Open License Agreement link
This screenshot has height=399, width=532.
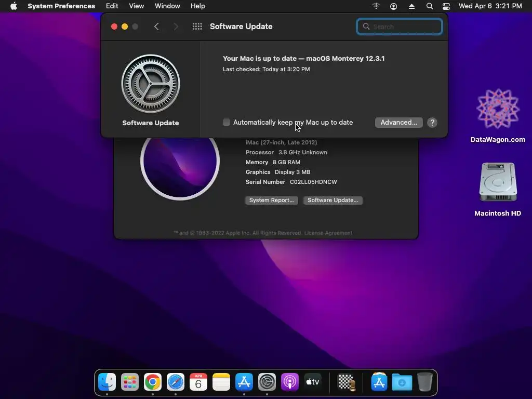(328, 233)
